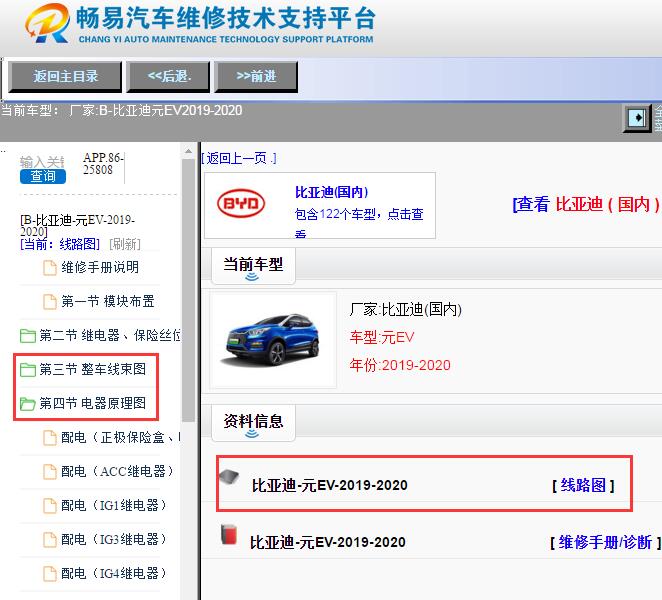The image size is (662, 600).
Task: Click the [B-比亚迪-元EV-2019-2020] sidebar heading
Action: [x=77, y=226]
